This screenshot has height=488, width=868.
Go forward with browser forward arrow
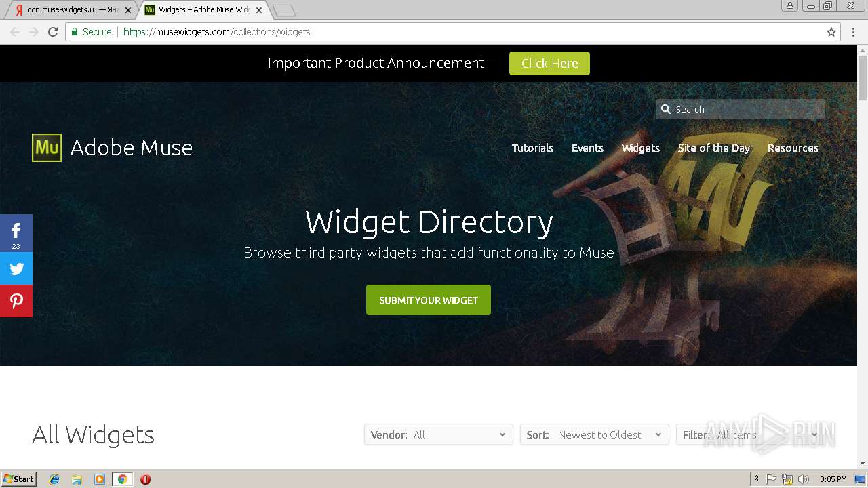tap(34, 32)
